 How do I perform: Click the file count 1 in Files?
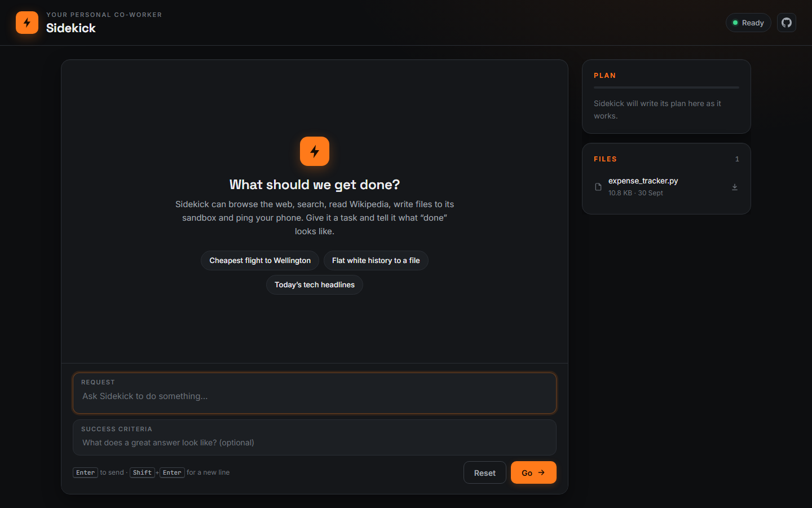coord(737,159)
